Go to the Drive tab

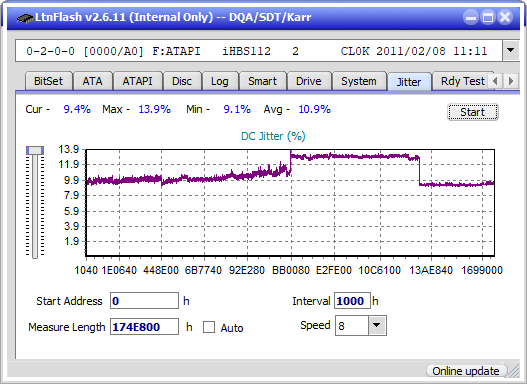click(309, 81)
